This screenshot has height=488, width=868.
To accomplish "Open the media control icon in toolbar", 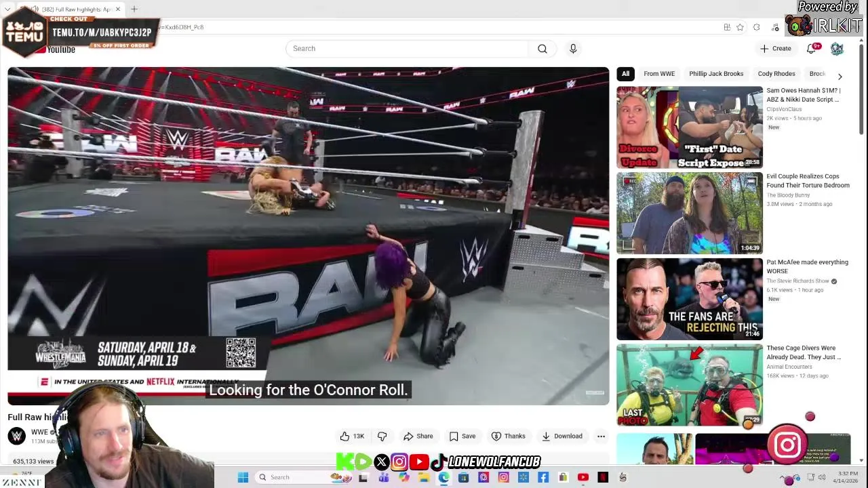I will (x=775, y=28).
